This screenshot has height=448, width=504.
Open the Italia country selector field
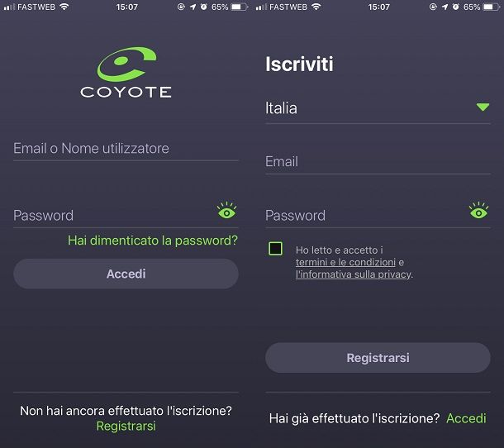378,109
